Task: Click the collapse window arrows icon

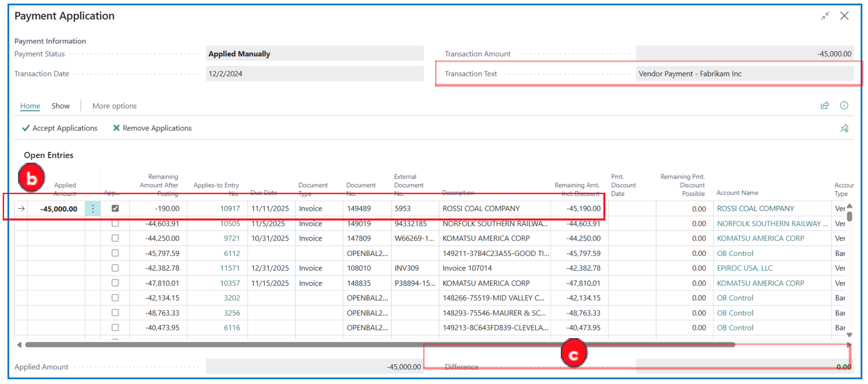Action: [825, 16]
